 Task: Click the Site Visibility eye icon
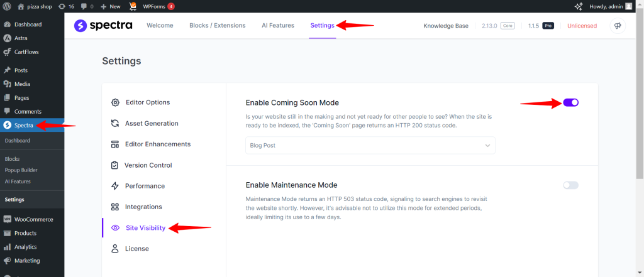click(116, 228)
